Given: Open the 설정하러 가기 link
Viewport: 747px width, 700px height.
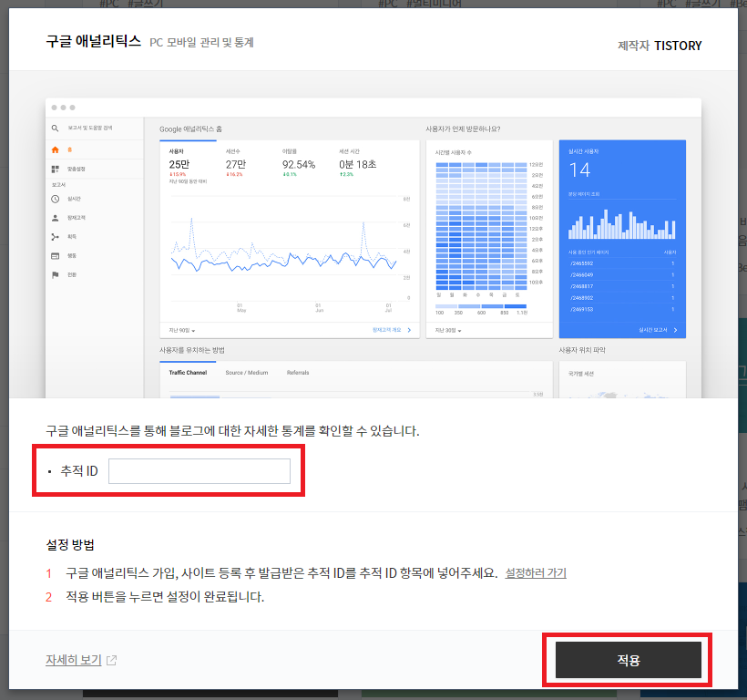Looking at the screenshot, I should tap(536, 572).
